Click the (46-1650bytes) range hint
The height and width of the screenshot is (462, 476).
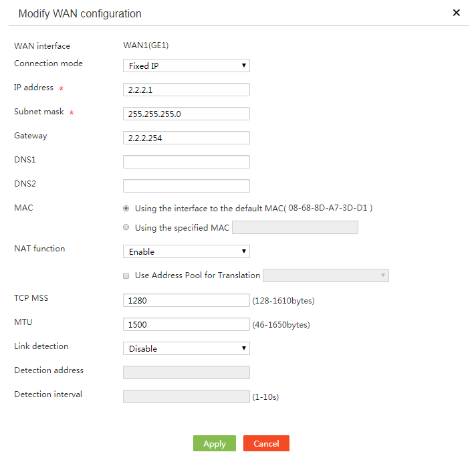click(x=281, y=325)
